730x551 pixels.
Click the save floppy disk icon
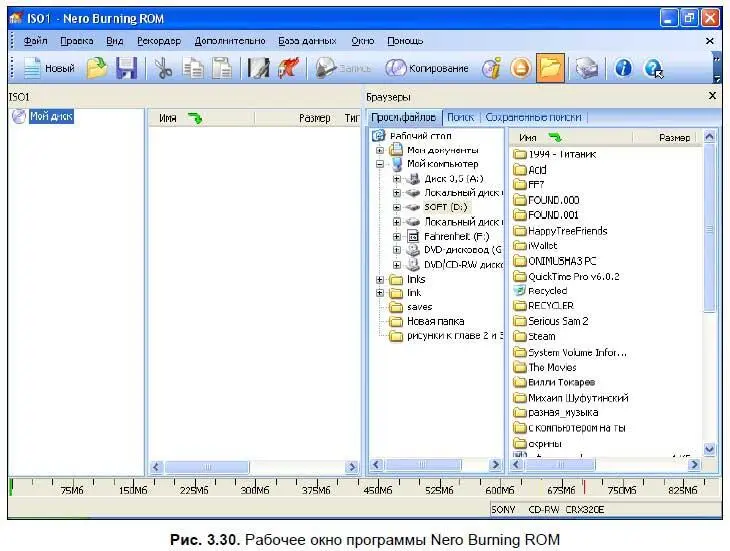(125, 69)
